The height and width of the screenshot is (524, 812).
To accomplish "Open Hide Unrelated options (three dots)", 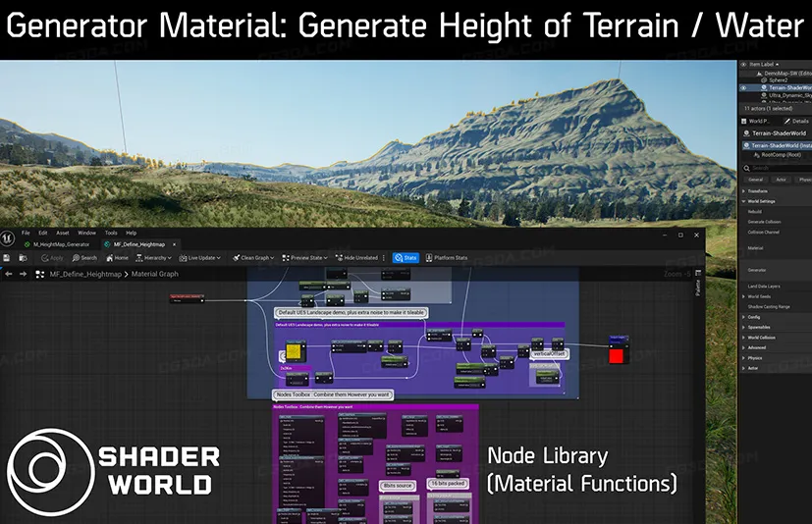I will [384, 258].
